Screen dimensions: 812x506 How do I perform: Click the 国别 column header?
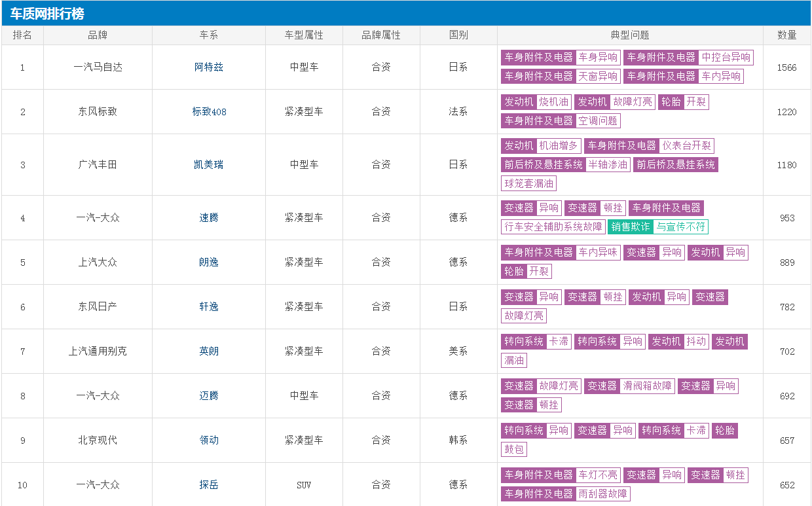click(x=458, y=35)
